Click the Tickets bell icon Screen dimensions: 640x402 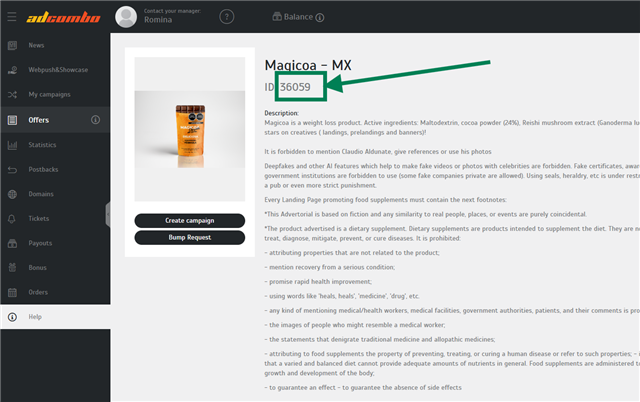click(12, 219)
